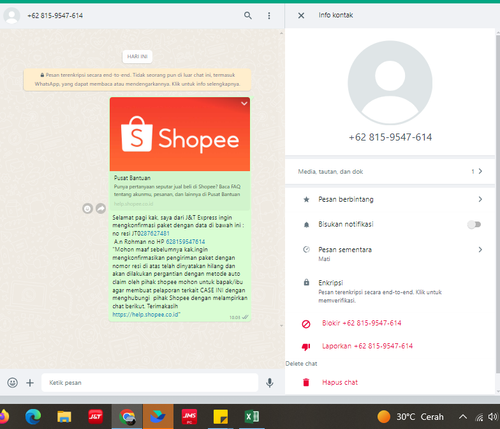Open the Shopee link preview image

tap(180, 134)
